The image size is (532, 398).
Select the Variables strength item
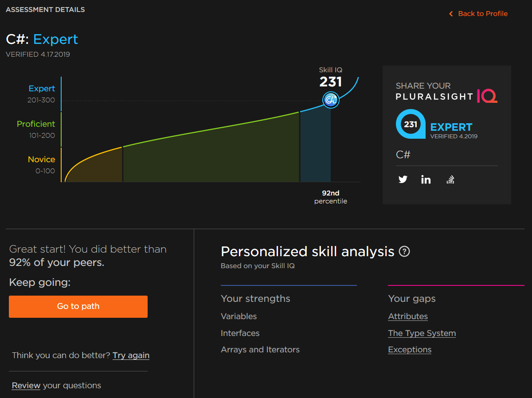click(239, 316)
